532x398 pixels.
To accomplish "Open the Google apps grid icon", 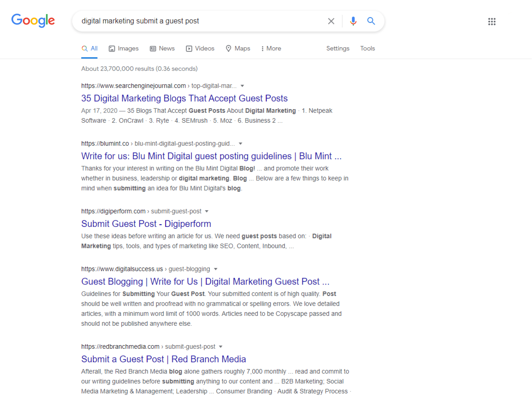I will point(492,21).
